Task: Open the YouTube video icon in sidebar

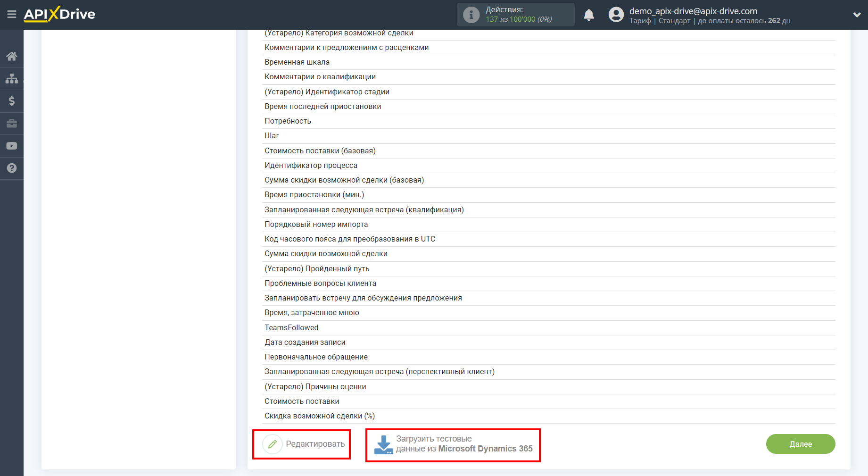Action: pos(12,146)
